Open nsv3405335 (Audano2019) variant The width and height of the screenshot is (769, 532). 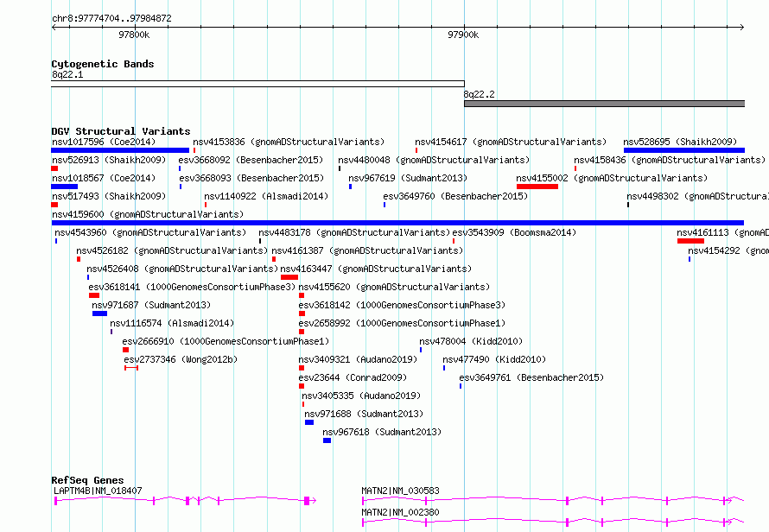[x=361, y=396]
